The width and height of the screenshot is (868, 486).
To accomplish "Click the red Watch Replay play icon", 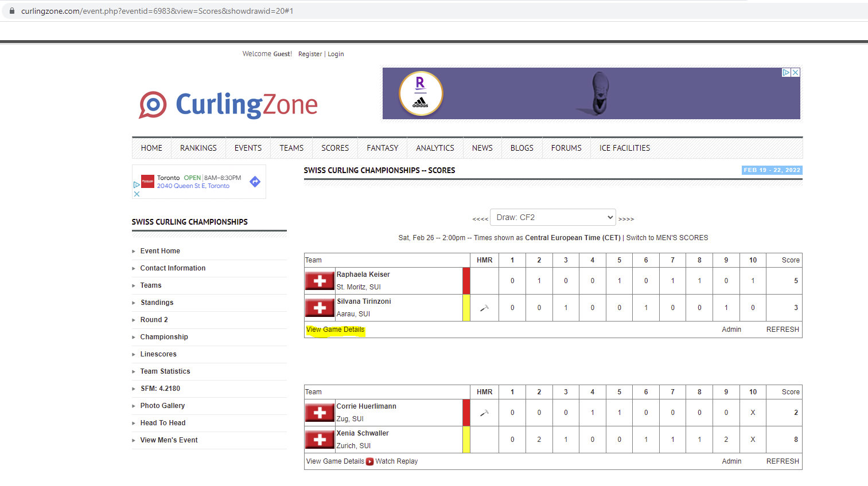I will (370, 461).
